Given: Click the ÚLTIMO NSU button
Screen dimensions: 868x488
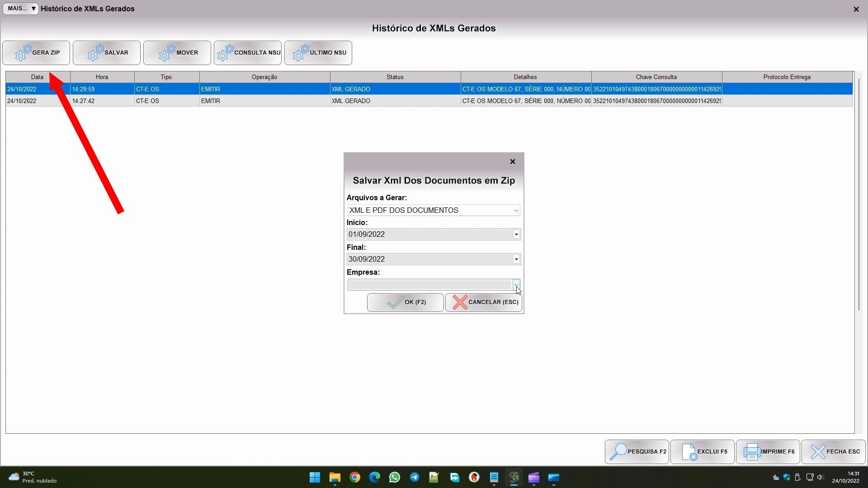Looking at the screenshot, I should pos(318,53).
